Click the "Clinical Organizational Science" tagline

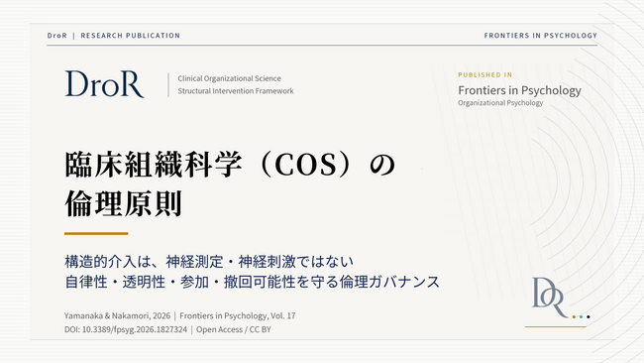click(229, 78)
